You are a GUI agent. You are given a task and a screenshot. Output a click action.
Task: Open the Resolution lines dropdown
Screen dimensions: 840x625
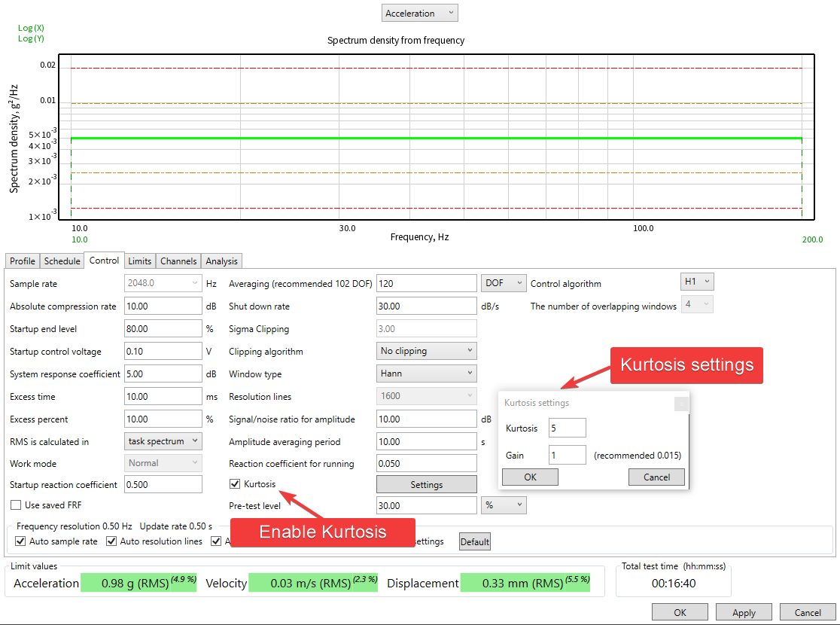tap(427, 396)
